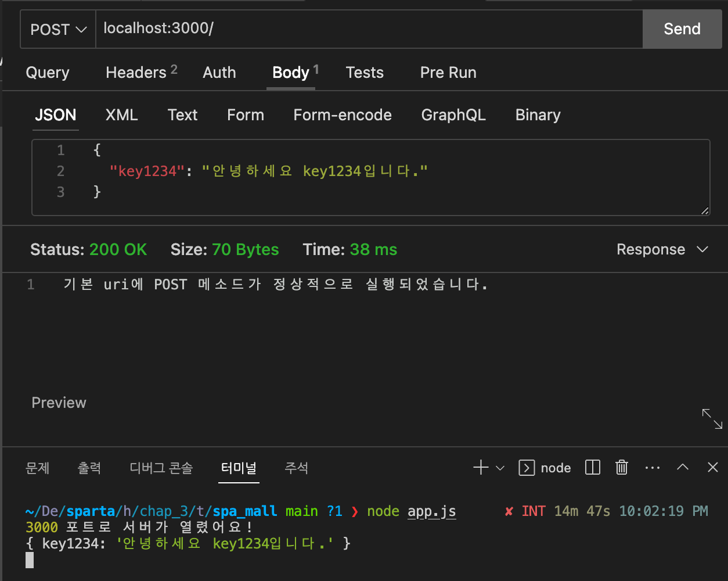The height and width of the screenshot is (581, 728).
Task: Switch body type to Text
Action: pos(183,115)
